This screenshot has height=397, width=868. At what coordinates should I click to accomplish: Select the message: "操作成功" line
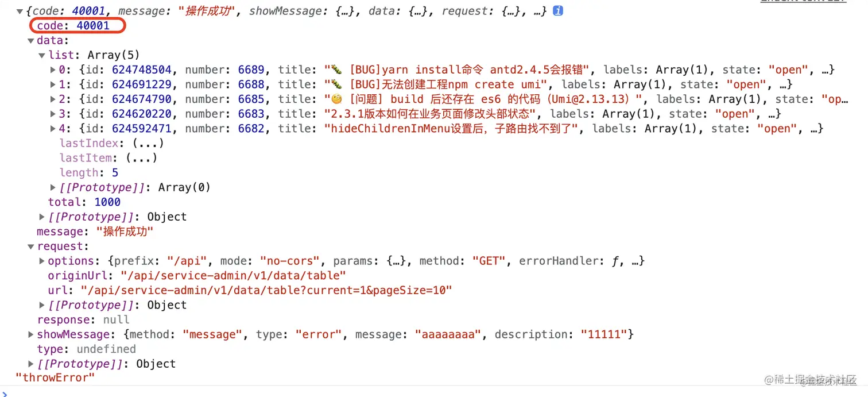(95, 232)
